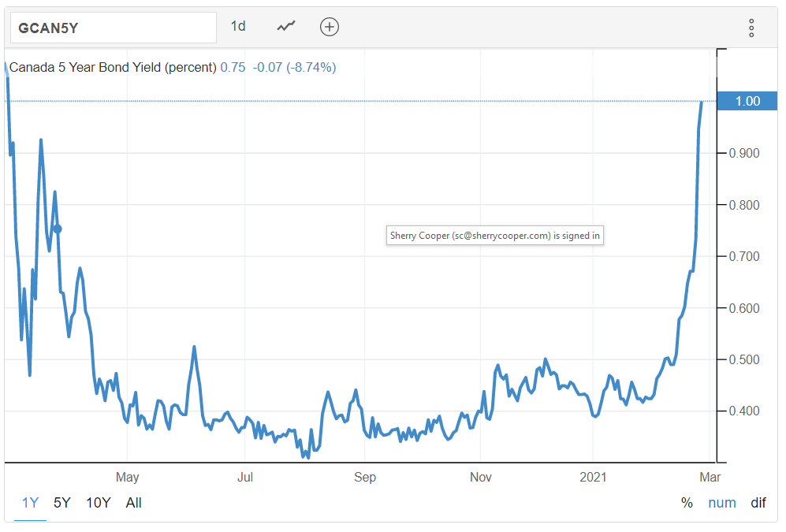Image resolution: width=786 pixels, height=532 pixels.
Task: Show All historical data range
Action: [x=133, y=503]
